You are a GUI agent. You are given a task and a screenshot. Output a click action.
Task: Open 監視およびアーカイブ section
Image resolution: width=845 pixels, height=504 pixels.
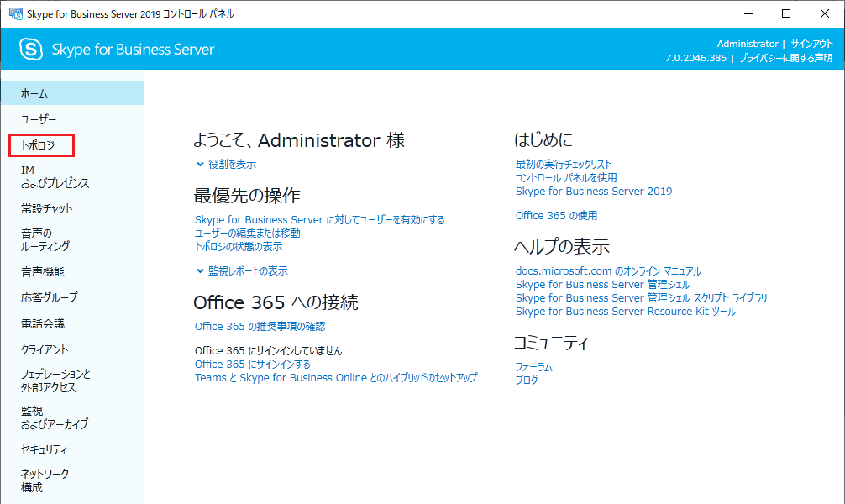coord(55,417)
